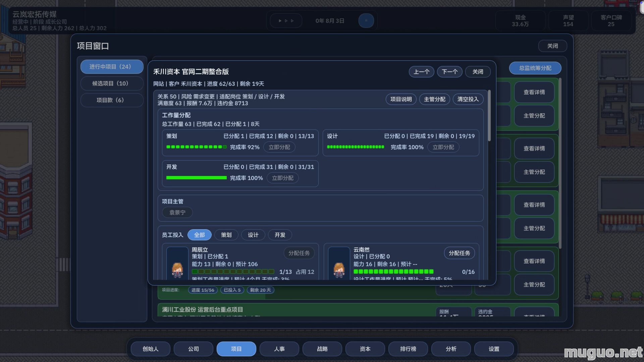Screen dimensions: 644x362
Task: Open 分析 bottom menu
Action: pos(451,349)
